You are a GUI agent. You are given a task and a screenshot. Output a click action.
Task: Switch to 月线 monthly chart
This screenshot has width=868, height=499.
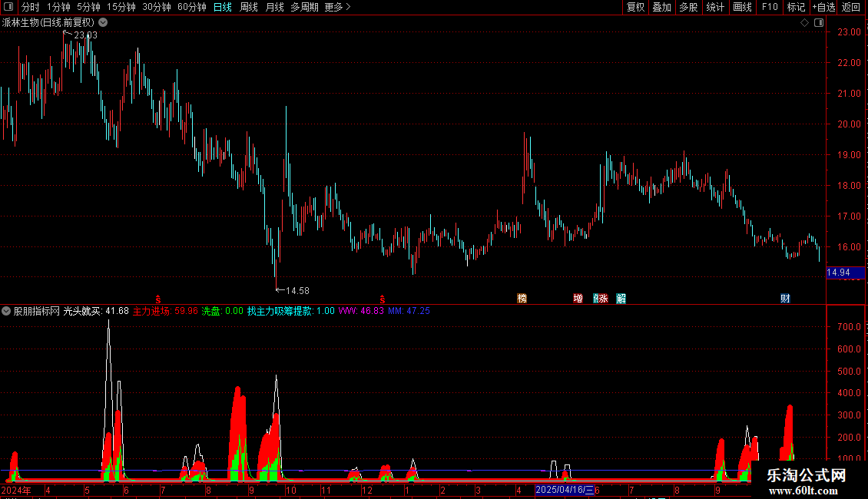[274, 7]
